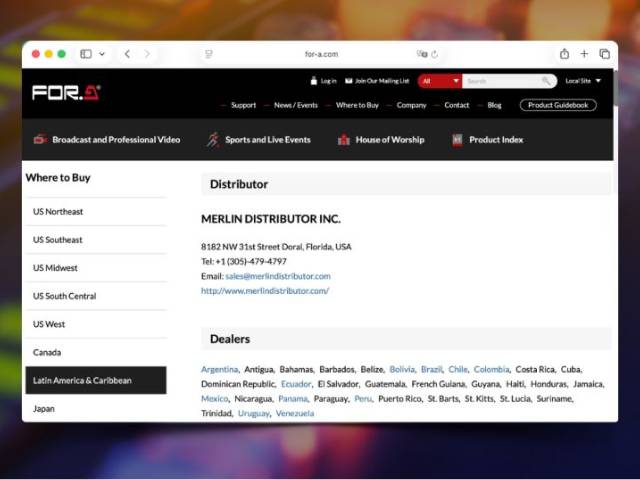Click sales@merlindistributor.com email link
This screenshot has height=480, width=640.
tap(278, 276)
